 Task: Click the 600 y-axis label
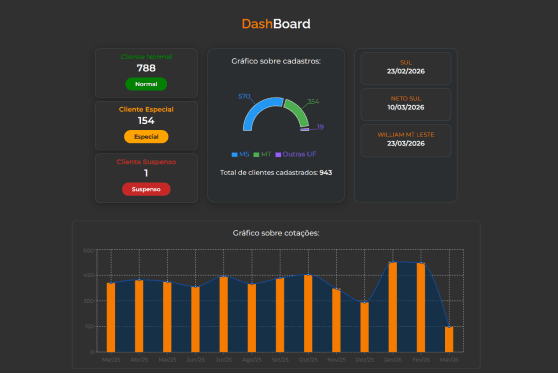(x=88, y=251)
